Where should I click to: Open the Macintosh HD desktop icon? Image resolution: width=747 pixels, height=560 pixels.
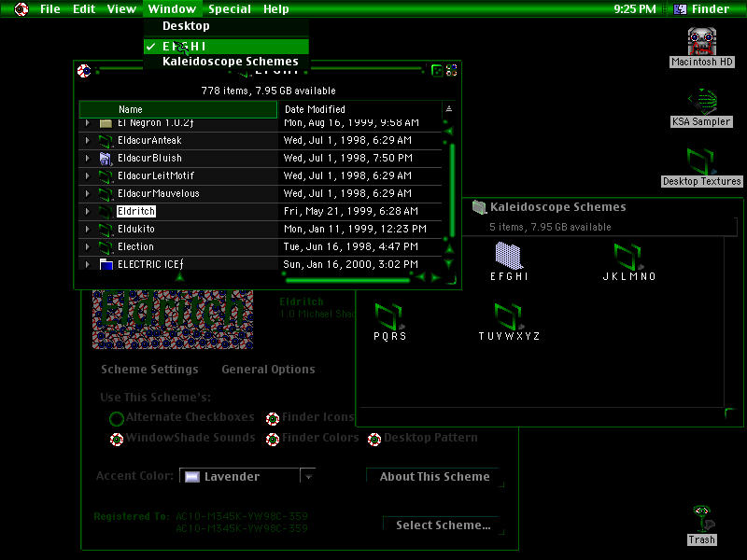[702, 41]
